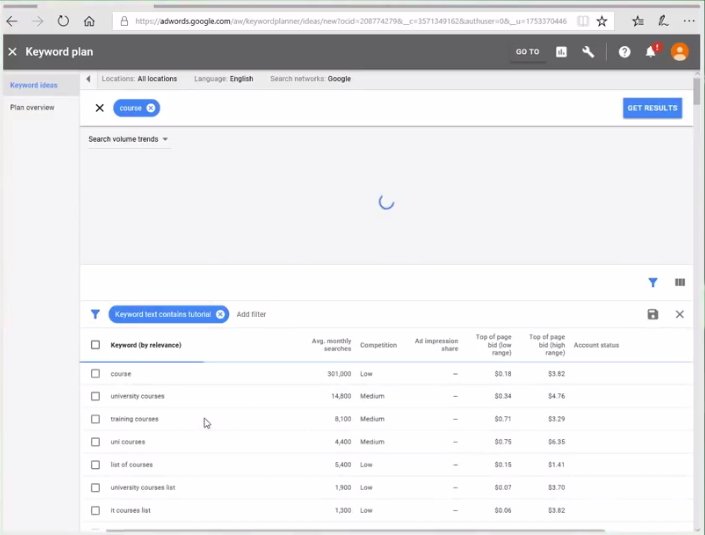Change Locations: All locations setting
705x535 pixels.
tap(139, 79)
